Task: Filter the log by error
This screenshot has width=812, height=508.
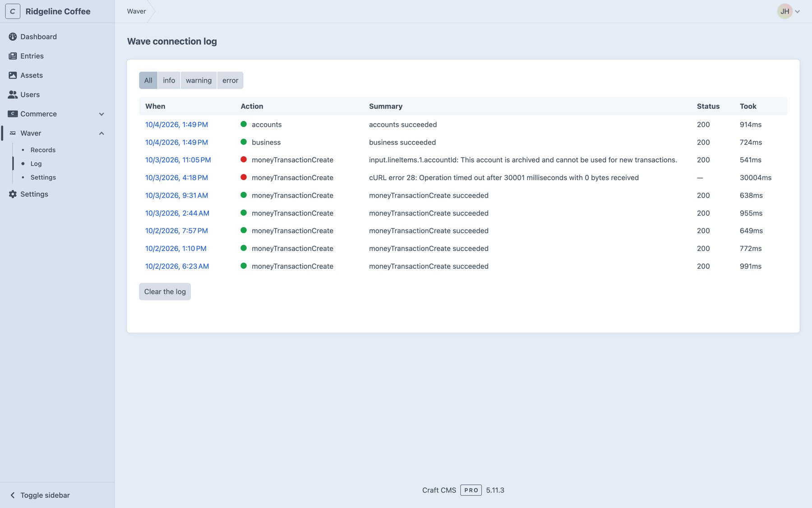Action: pos(230,80)
